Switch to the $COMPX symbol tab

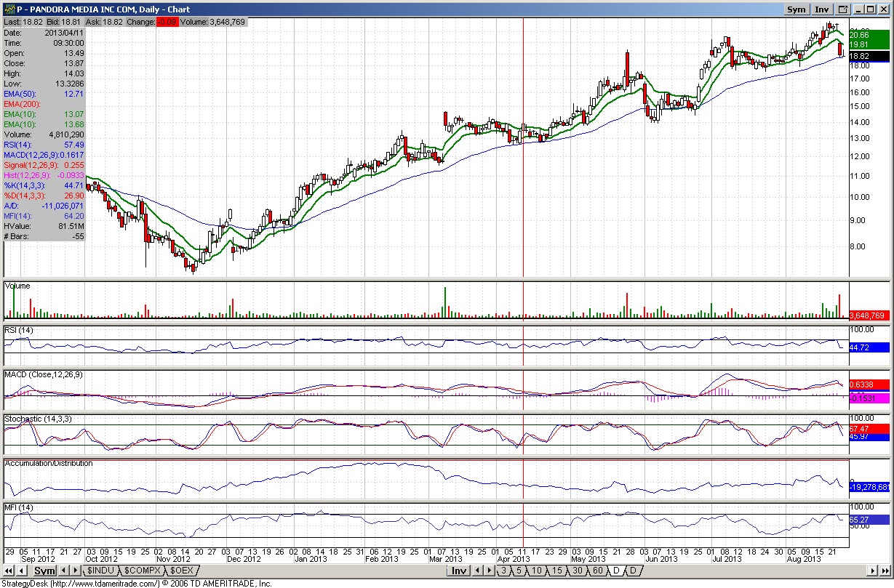(143, 571)
